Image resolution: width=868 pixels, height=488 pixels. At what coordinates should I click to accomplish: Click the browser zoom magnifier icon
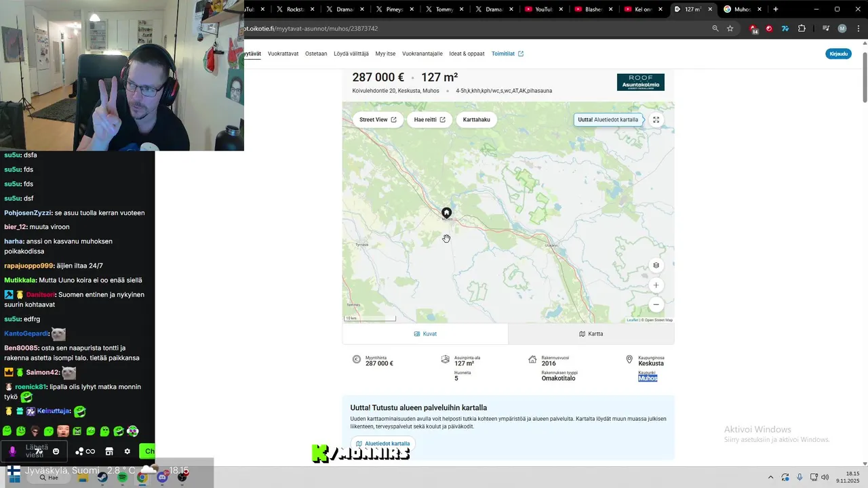715,28
